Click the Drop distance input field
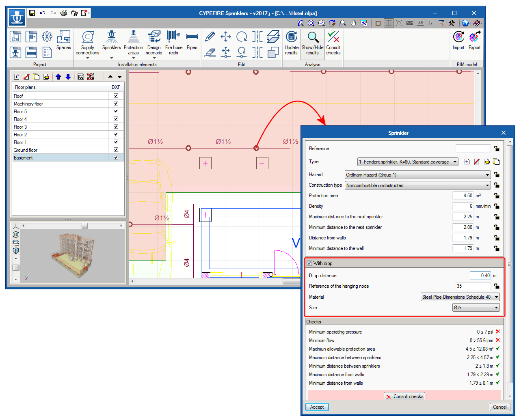This screenshot has height=420, width=521. [480, 276]
